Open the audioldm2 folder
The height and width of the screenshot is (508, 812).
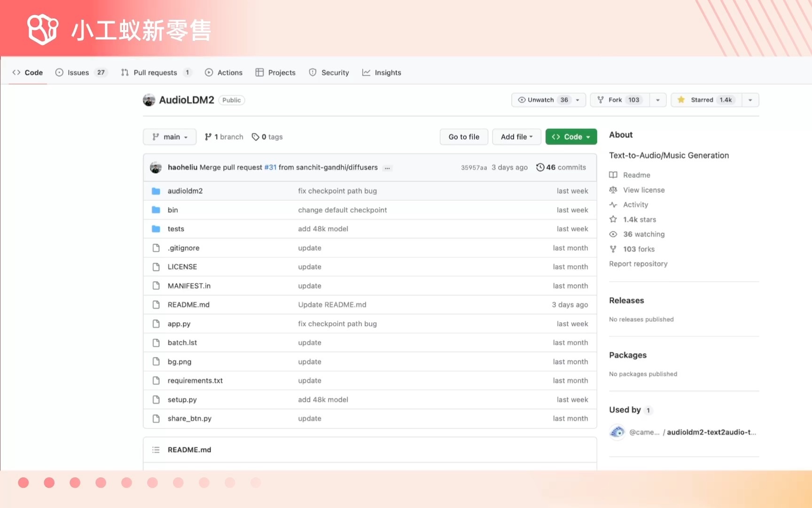(x=185, y=191)
